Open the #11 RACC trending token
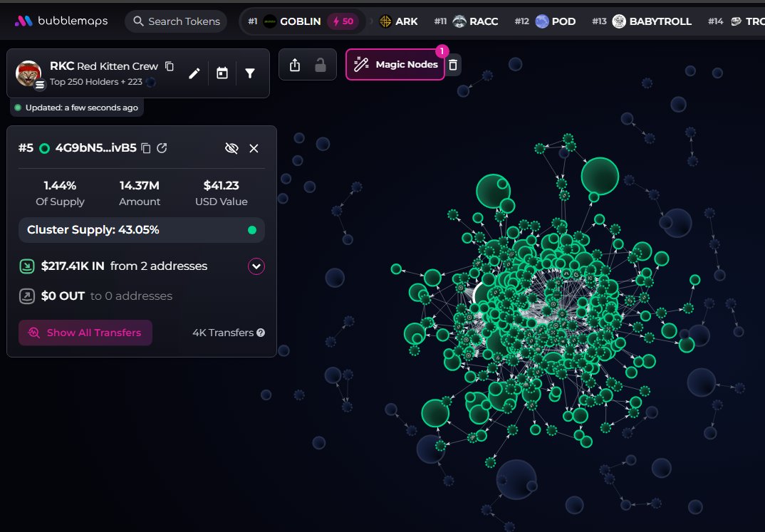Screen dimensions: 765x532 pyautogui.click(x=466, y=21)
